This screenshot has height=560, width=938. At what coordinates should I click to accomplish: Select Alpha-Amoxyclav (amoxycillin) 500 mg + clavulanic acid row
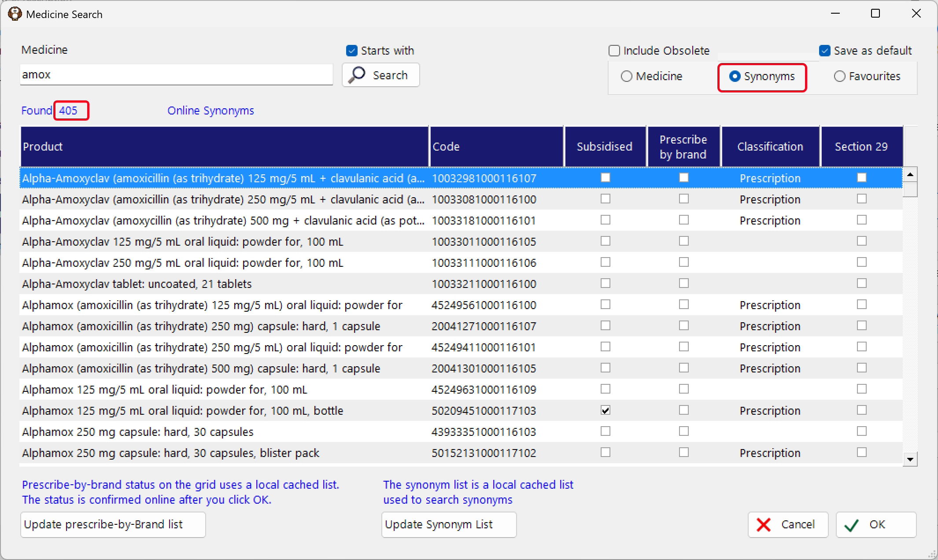pos(461,220)
